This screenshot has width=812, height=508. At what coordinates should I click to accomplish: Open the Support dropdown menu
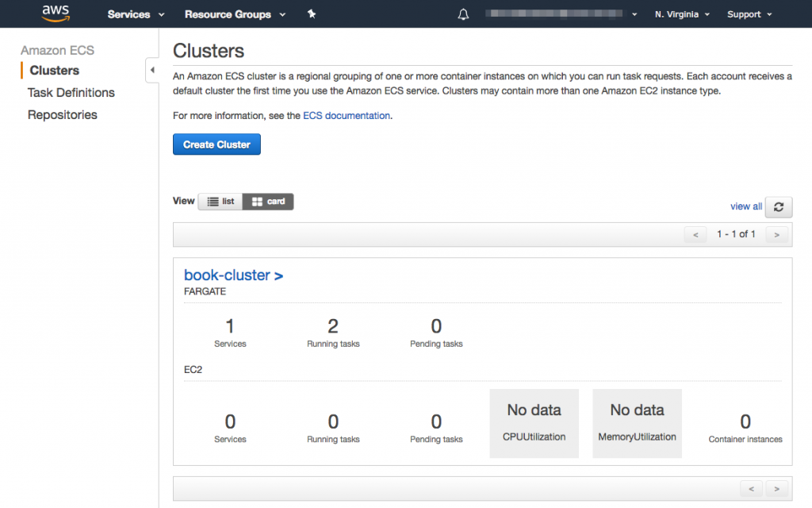[x=749, y=14]
